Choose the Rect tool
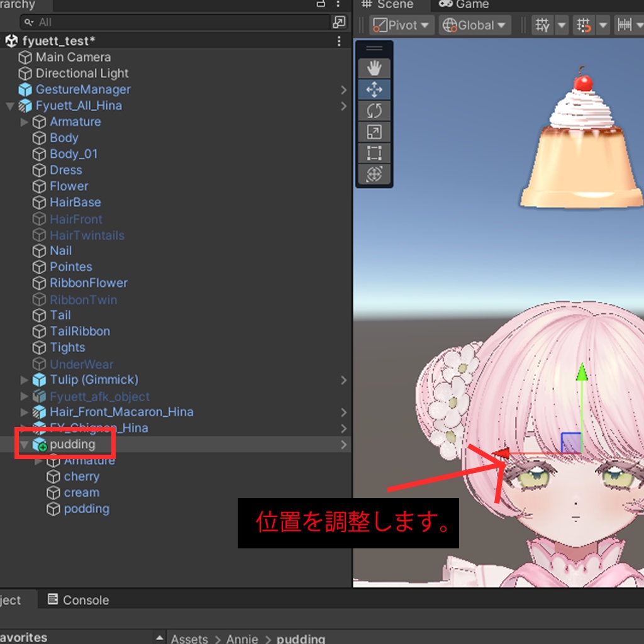This screenshot has width=644, height=644. 375,153
